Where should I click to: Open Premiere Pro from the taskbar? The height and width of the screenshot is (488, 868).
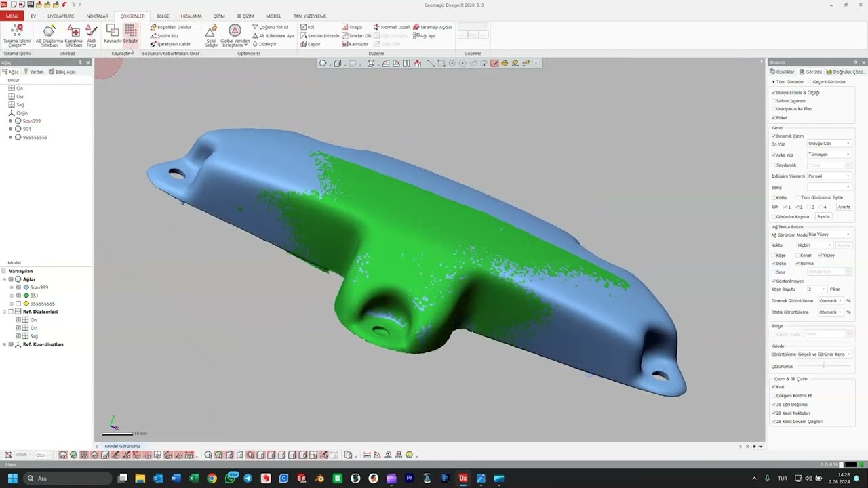pyautogui.click(x=409, y=479)
